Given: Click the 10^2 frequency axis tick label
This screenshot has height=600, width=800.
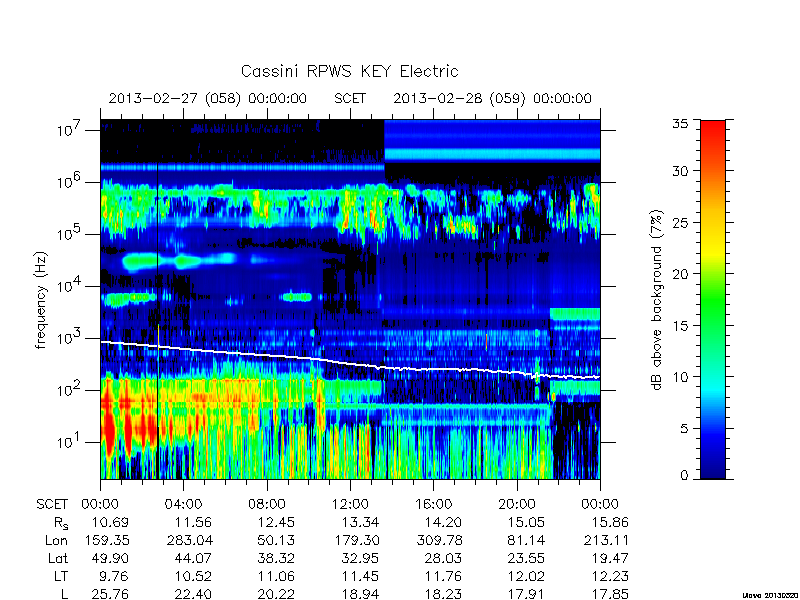Looking at the screenshot, I should (x=68, y=389).
